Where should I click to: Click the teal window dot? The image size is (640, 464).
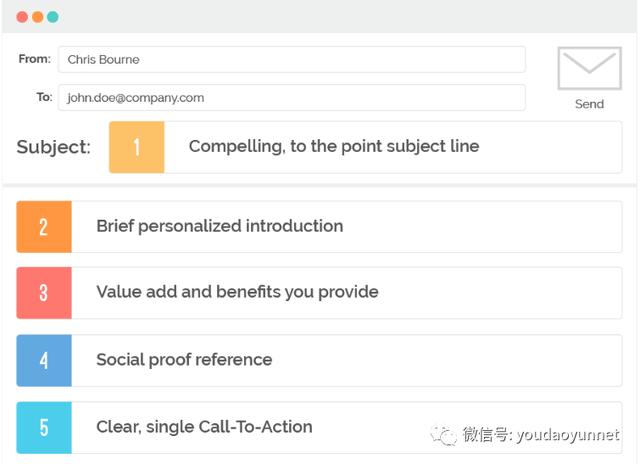53,17
